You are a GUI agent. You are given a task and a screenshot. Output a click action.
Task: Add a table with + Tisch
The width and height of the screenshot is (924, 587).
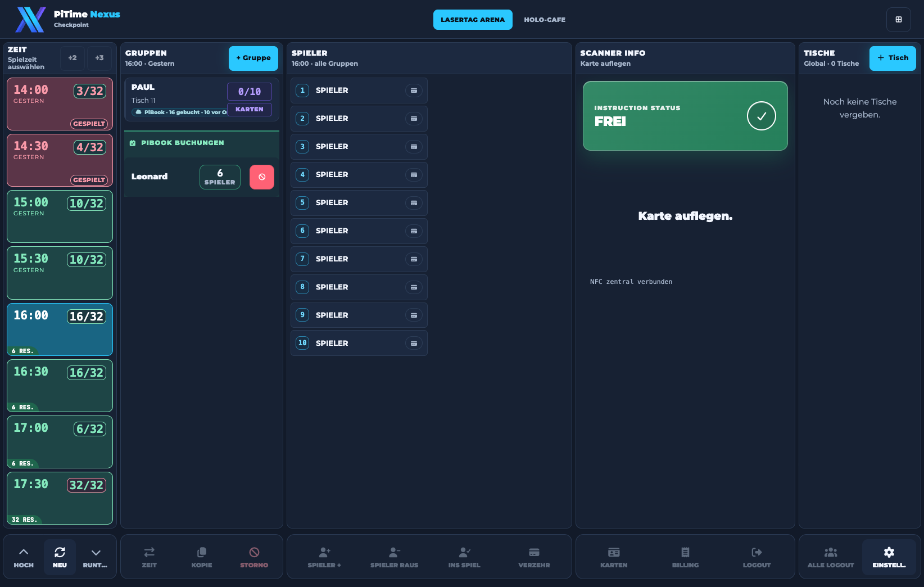click(893, 58)
